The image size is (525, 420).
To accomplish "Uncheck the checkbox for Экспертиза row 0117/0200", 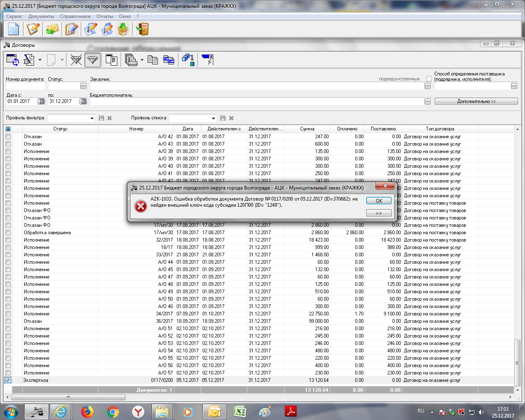I will (8, 380).
